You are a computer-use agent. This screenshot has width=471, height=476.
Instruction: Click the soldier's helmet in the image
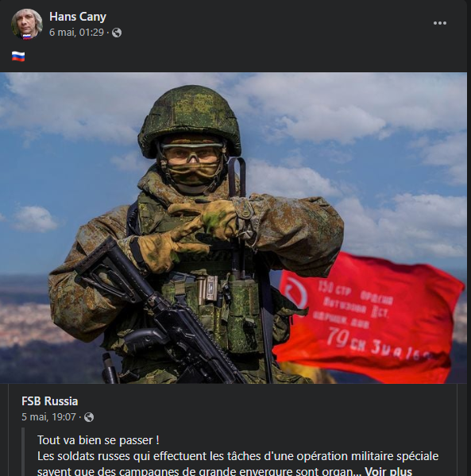[190, 120]
